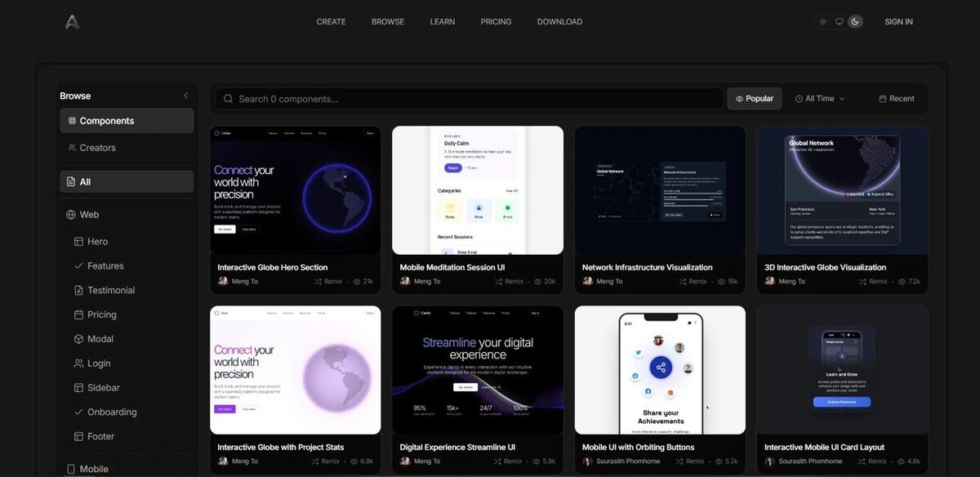Select Login category
Image resolution: width=980 pixels, height=477 pixels.
(98, 363)
